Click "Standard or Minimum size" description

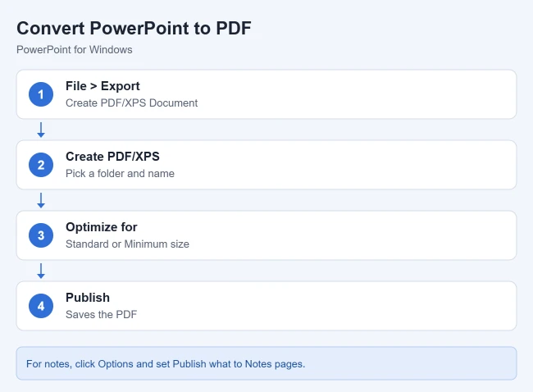click(127, 244)
